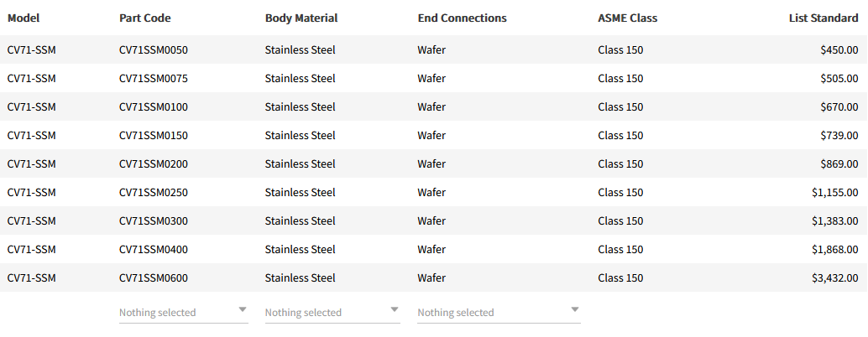Select part code CV71SSM0075

click(154, 79)
